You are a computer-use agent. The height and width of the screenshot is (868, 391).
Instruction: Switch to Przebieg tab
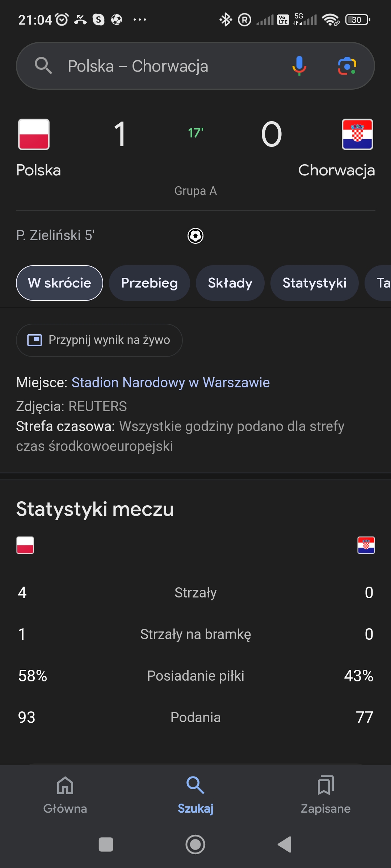[x=149, y=283]
